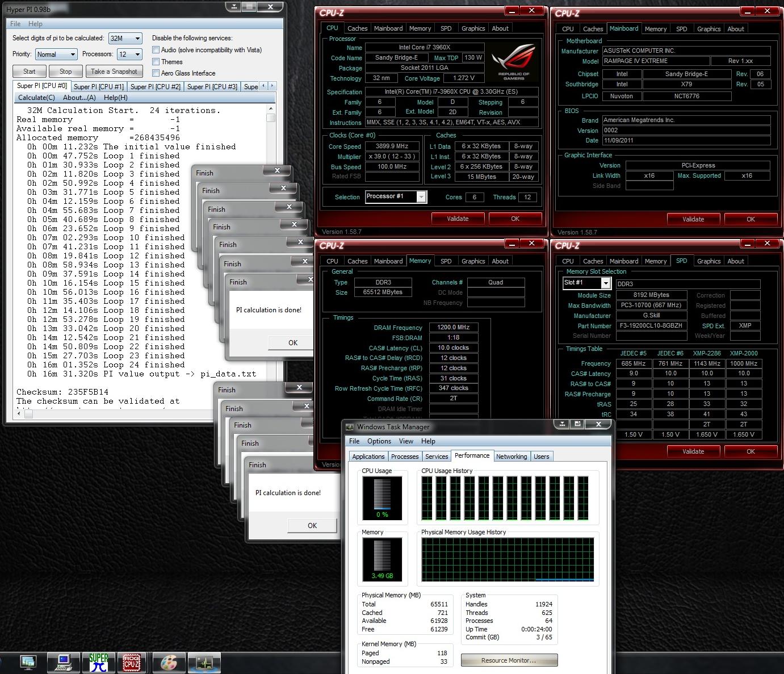This screenshot has height=674, width=784.
Task: Launch ROG CPU-Z from the taskbar
Action: (x=132, y=663)
